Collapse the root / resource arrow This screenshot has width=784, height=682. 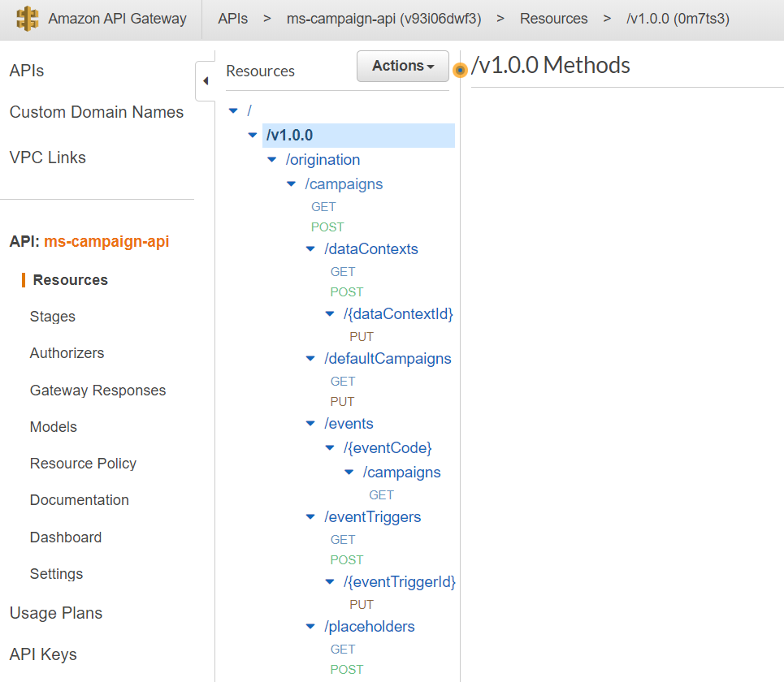[x=234, y=110]
